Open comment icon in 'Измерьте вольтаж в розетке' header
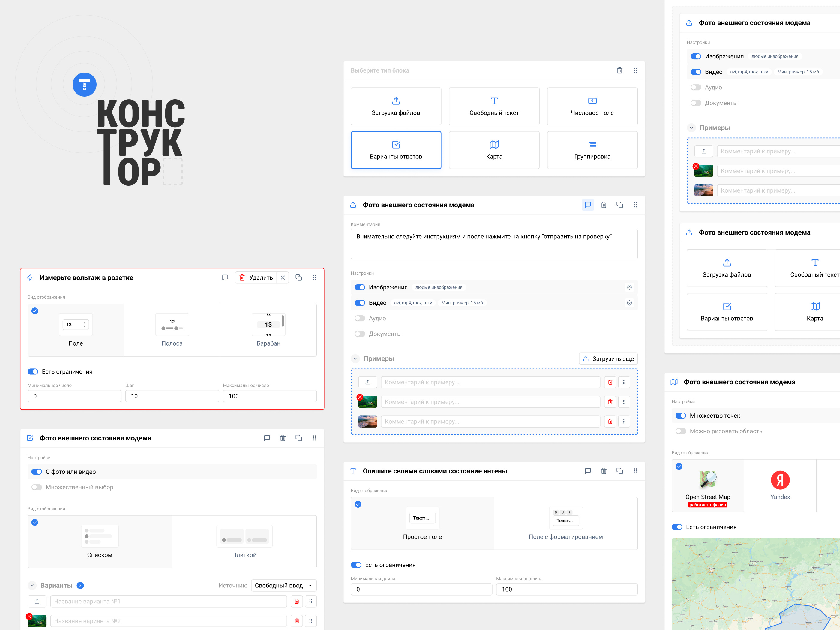840x630 pixels. [225, 277]
